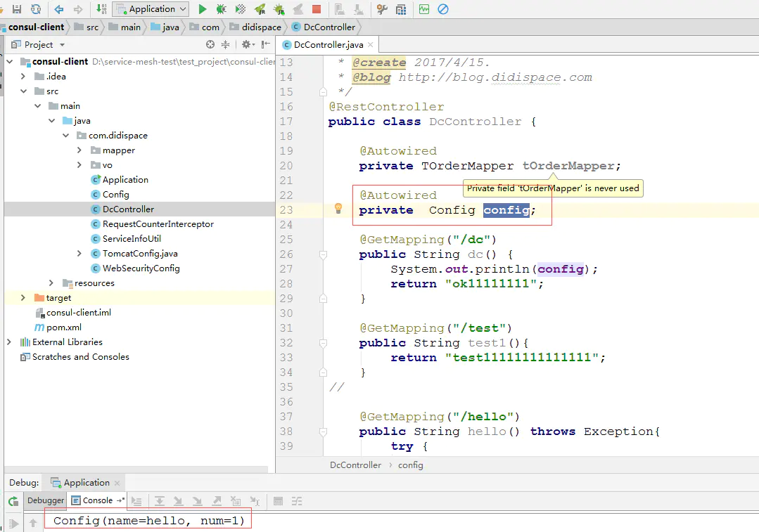Select the Console tab in Debug panel
Image resolution: width=759 pixels, height=532 pixels.
click(x=97, y=500)
